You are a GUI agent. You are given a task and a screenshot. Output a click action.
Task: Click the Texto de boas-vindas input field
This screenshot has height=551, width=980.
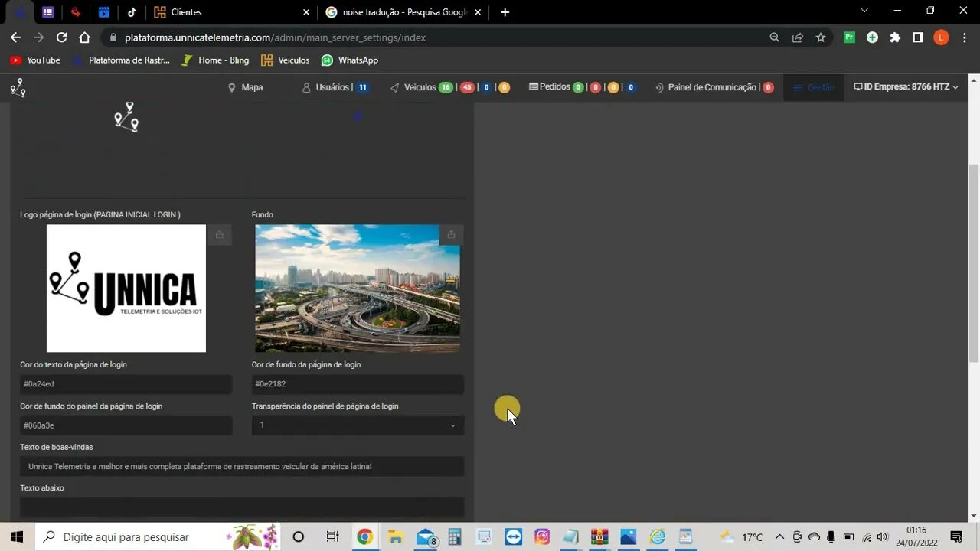click(x=242, y=466)
